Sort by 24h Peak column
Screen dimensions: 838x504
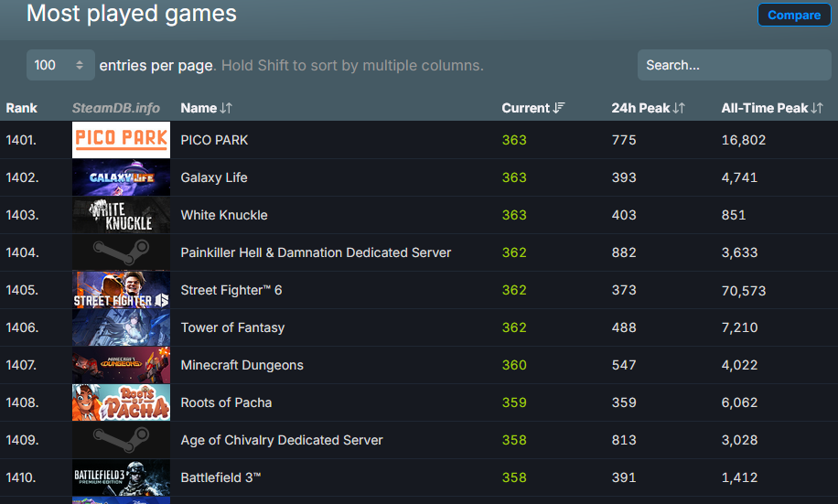(648, 108)
